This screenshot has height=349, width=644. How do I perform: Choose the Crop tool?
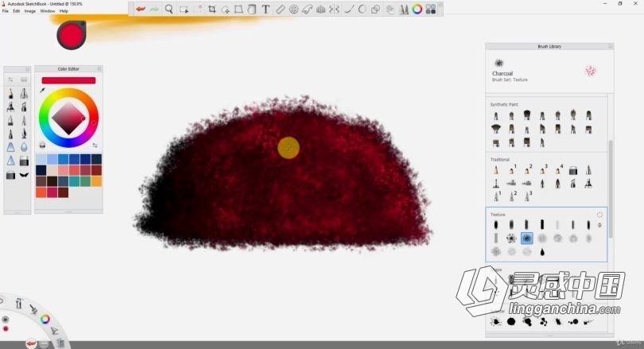coord(212,9)
